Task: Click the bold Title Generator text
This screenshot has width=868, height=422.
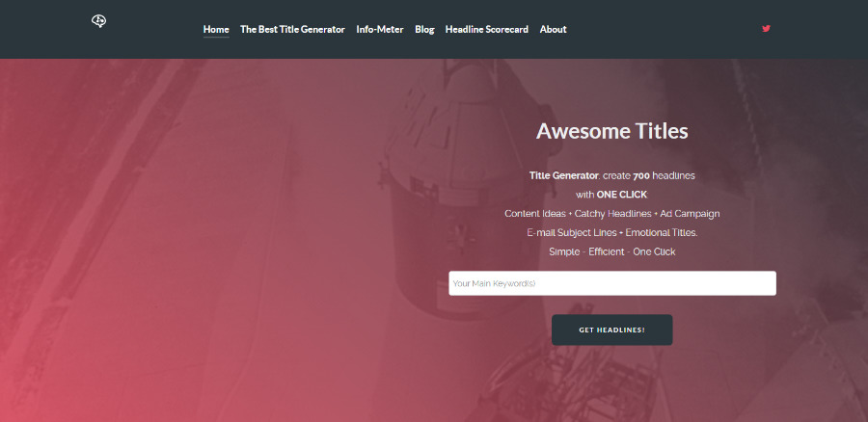Action: tap(563, 175)
